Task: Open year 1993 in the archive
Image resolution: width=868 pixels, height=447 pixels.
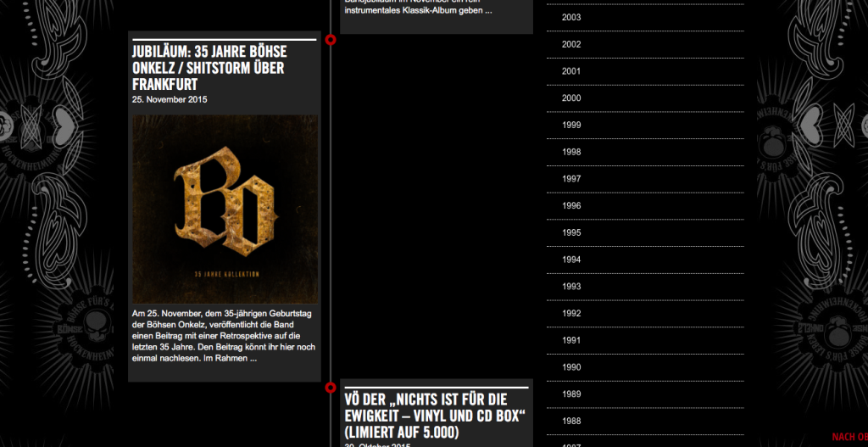Action: 571,287
